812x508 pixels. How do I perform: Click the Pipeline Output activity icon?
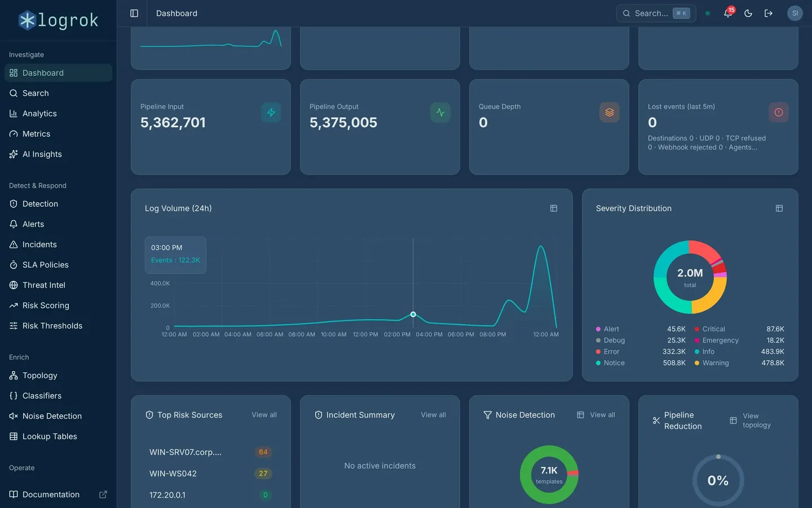coord(440,112)
